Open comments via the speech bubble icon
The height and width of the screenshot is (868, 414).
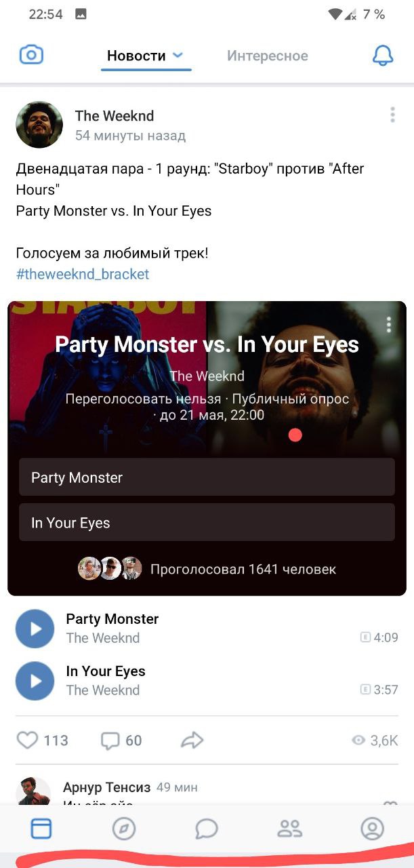point(110,741)
